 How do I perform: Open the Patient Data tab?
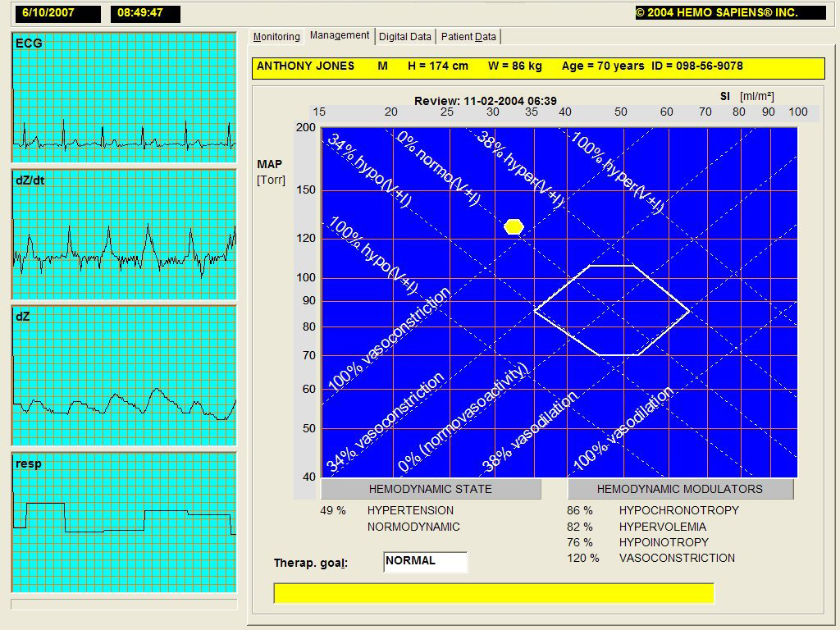coord(468,36)
